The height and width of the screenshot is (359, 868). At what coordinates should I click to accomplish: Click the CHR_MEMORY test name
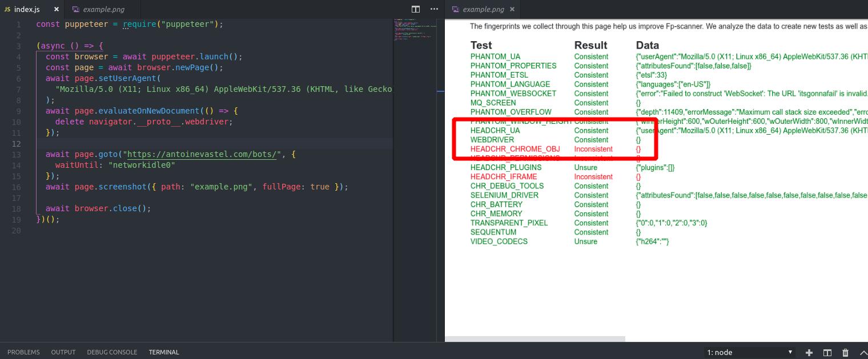tap(496, 213)
